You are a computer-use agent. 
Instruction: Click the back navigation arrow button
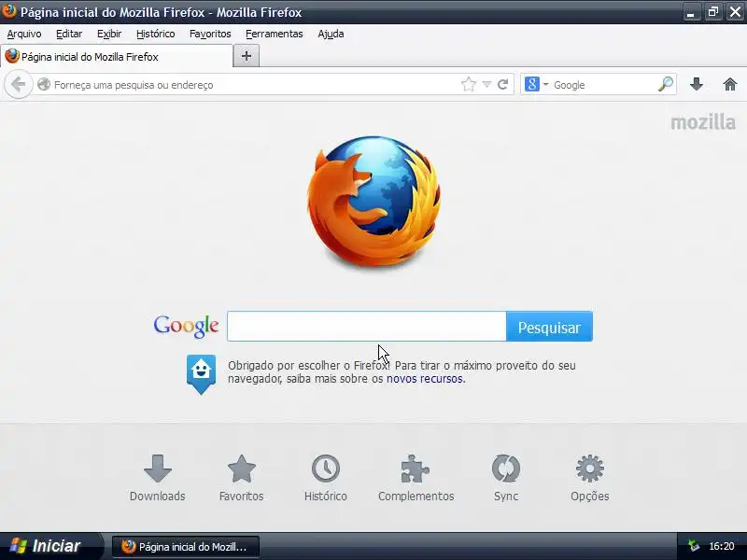(19, 85)
